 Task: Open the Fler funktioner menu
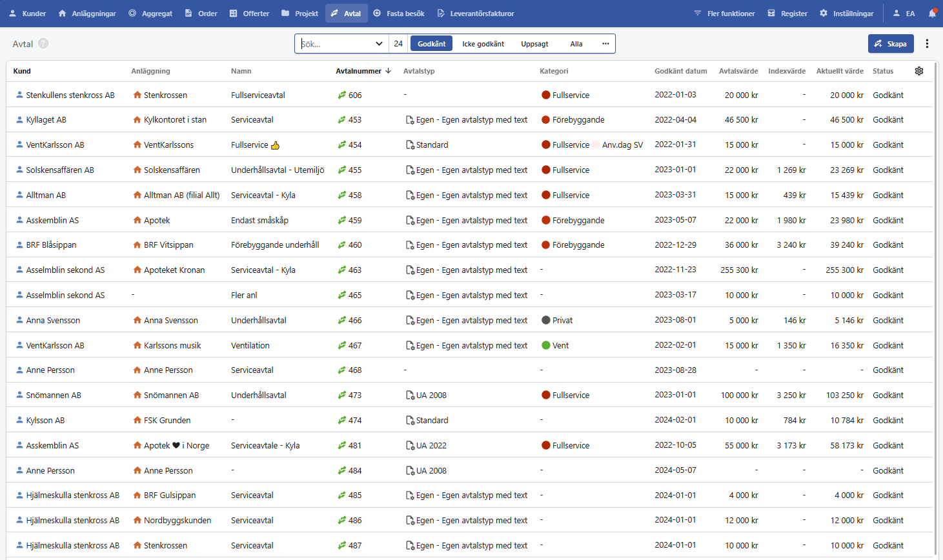724,13
